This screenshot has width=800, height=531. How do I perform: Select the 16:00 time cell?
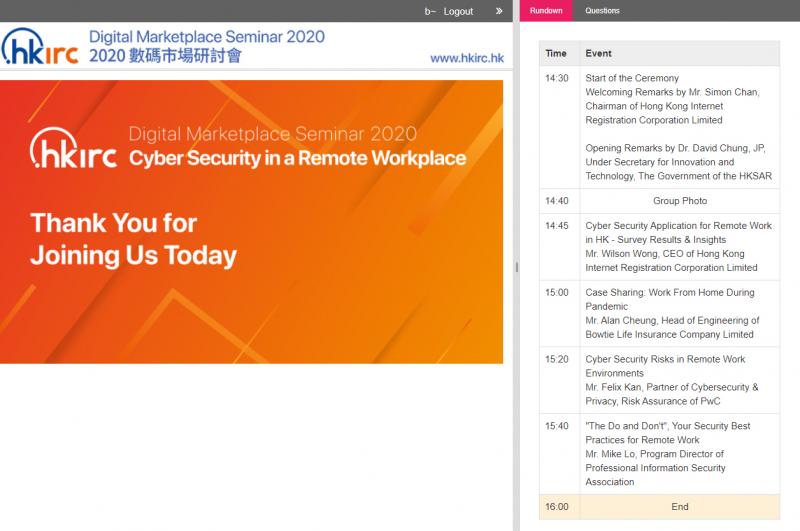(x=559, y=507)
